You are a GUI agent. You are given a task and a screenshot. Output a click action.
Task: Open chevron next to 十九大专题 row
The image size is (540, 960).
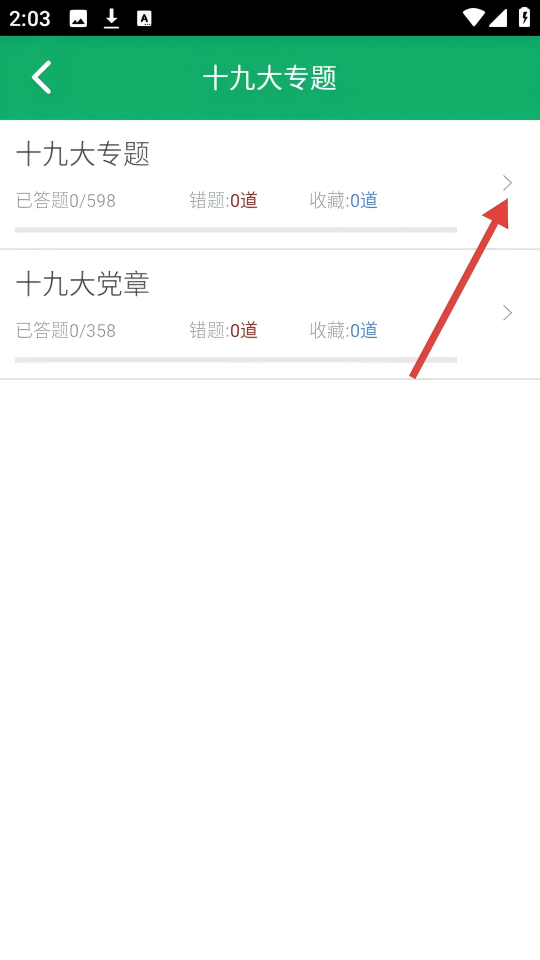click(x=507, y=183)
